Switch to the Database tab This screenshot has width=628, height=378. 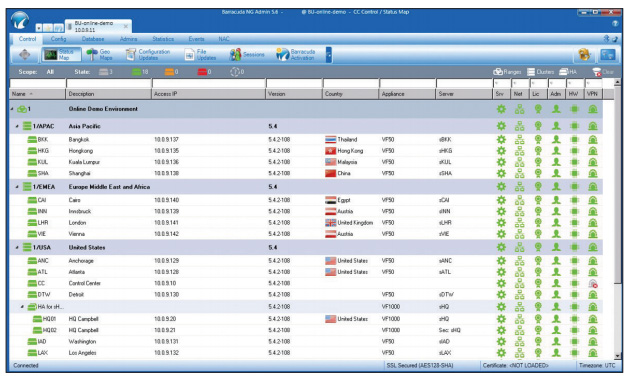[93, 39]
